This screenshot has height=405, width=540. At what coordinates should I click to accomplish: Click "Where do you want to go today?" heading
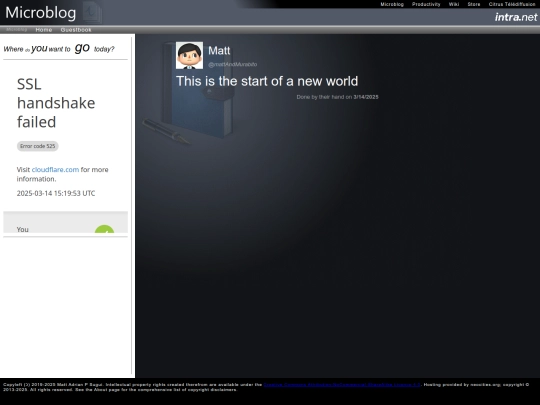pos(59,49)
